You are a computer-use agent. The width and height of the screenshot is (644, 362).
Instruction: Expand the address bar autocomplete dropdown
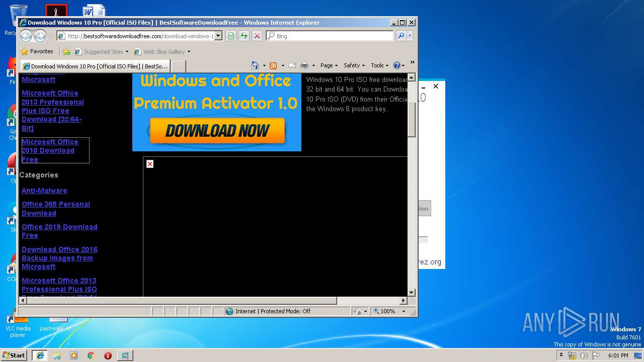[x=218, y=36]
